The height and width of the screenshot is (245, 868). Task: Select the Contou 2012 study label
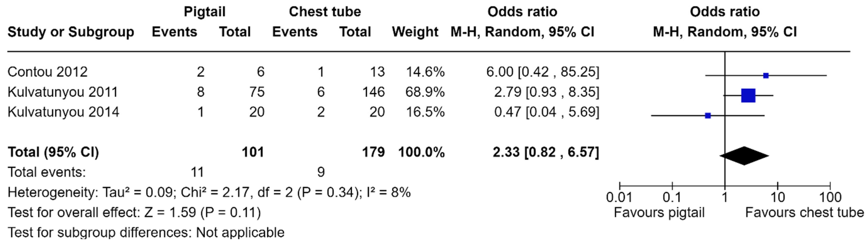pyautogui.click(x=48, y=72)
